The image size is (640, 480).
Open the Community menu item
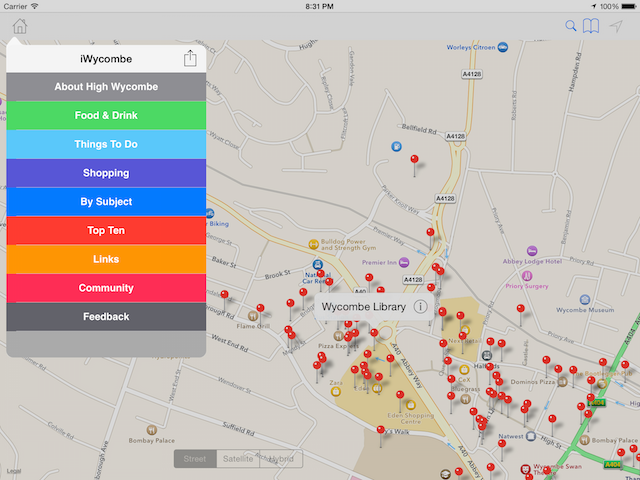tap(106, 288)
